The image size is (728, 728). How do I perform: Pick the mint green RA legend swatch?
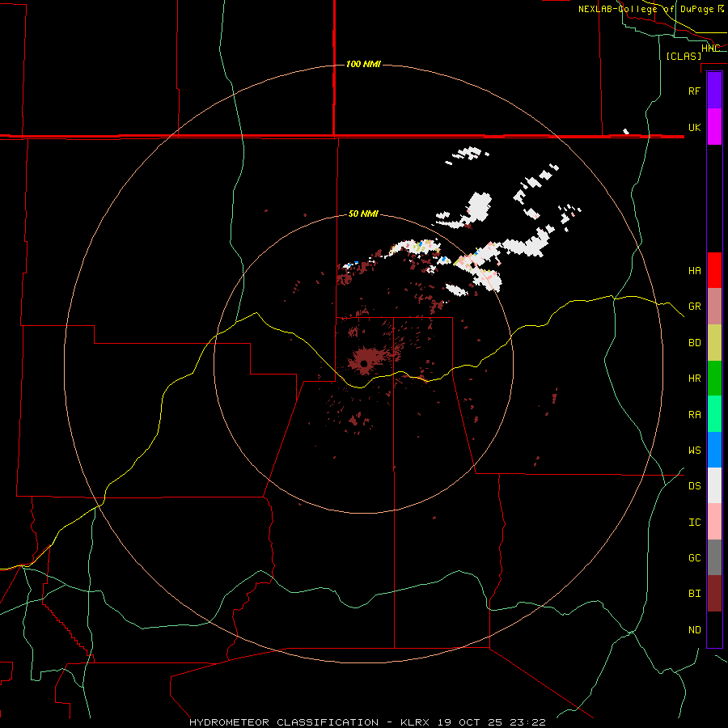[714, 414]
